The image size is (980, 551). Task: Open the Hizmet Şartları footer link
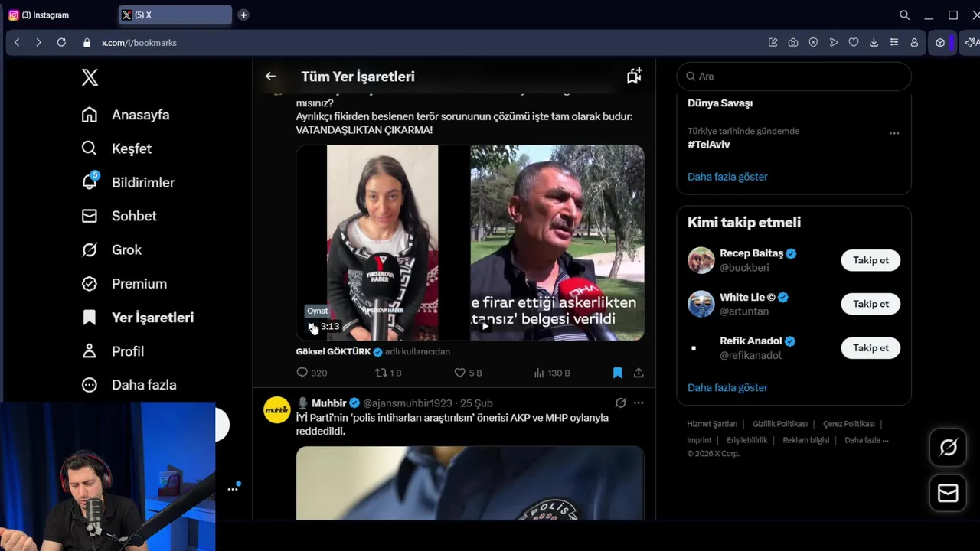pyautogui.click(x=712, y=424)
